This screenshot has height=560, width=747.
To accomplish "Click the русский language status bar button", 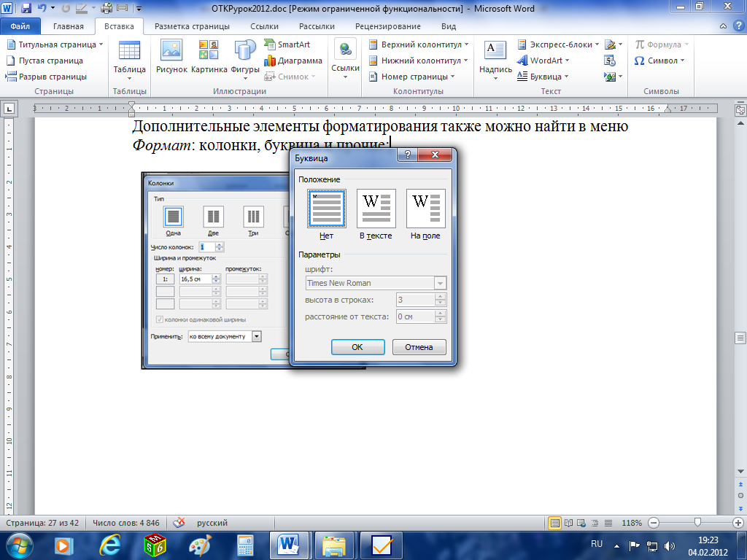I will coord(212,523).
